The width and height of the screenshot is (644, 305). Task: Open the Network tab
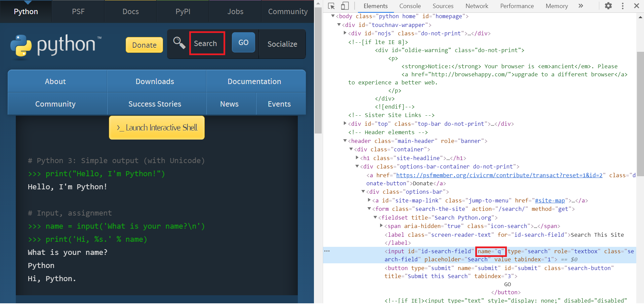tap(477, 6)
